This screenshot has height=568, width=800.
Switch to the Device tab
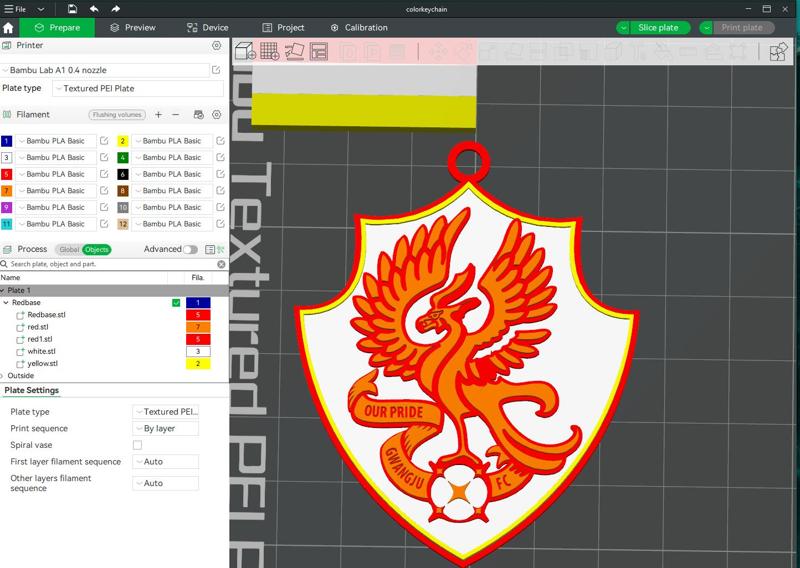point(208,28)
